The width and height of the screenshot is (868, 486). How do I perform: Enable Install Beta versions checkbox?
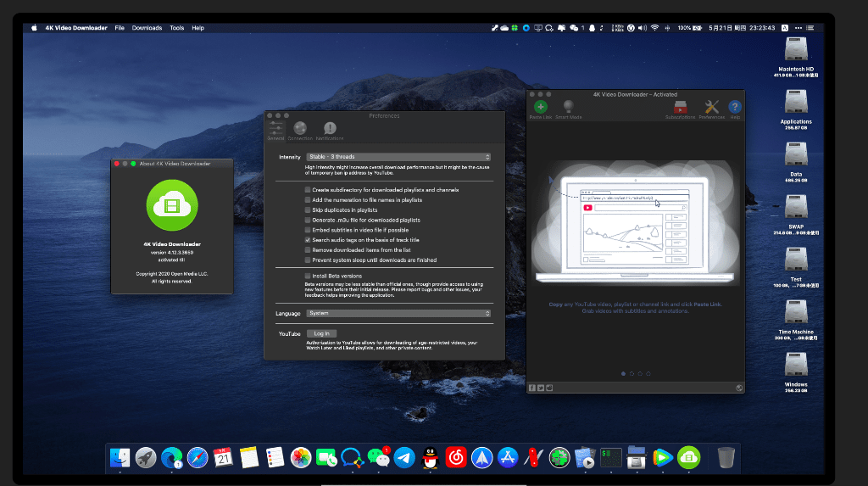pos(308,276)
